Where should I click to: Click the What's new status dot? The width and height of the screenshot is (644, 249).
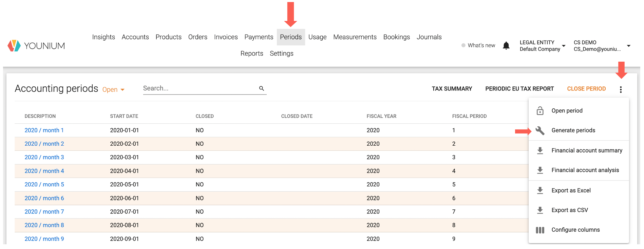click(x=463, y=45)
